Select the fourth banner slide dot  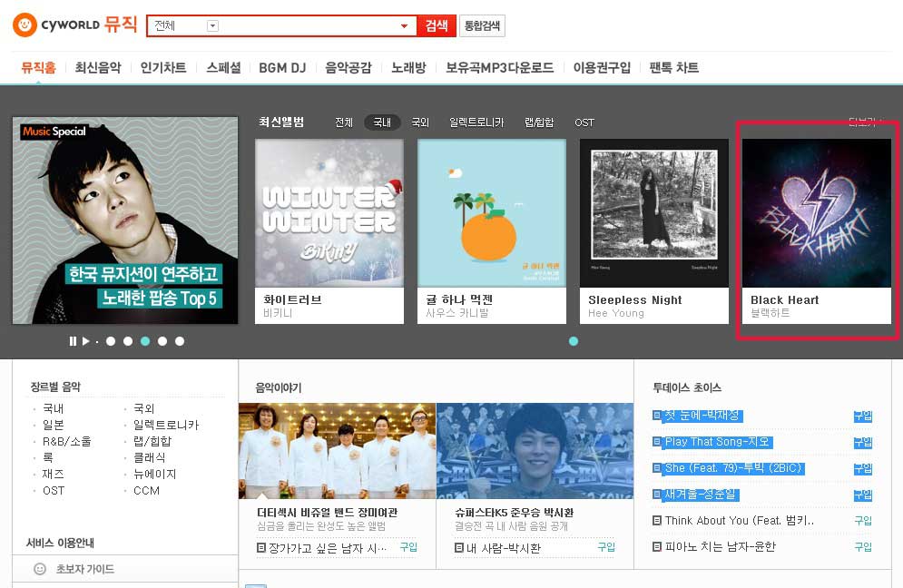pyautogui.click(x=162, y=341)
